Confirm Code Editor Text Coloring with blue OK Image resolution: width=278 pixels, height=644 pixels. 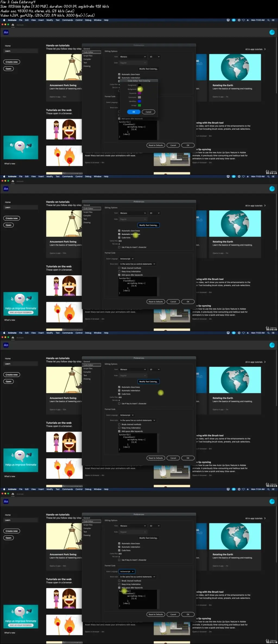point(134,112)
